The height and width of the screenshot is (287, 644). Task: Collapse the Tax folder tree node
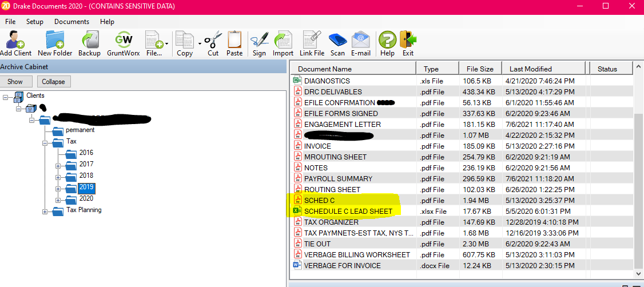(x=45, y=143)
